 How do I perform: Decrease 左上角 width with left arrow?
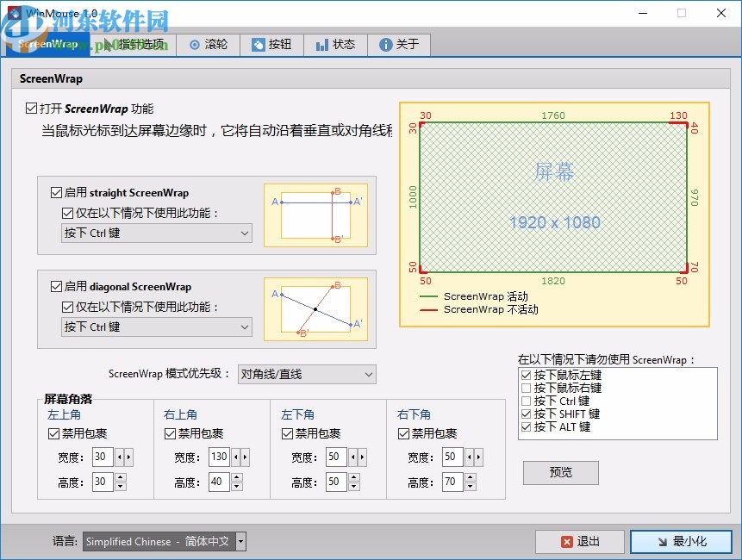(x=119, y=457)
